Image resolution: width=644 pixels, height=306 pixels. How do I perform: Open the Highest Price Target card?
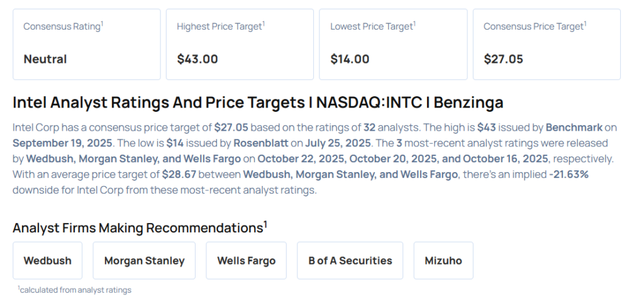[240, 44]
